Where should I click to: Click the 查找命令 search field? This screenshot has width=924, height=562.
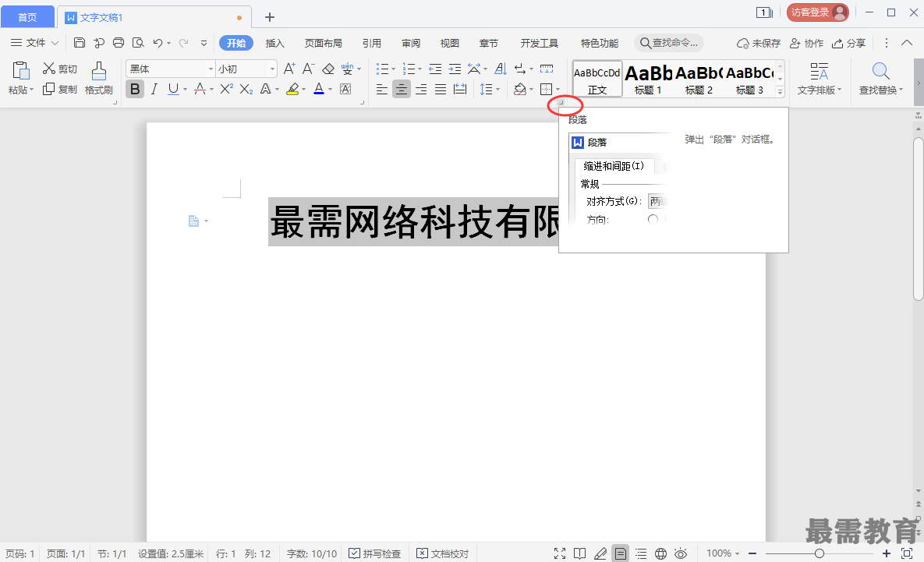tap(669, 43)
